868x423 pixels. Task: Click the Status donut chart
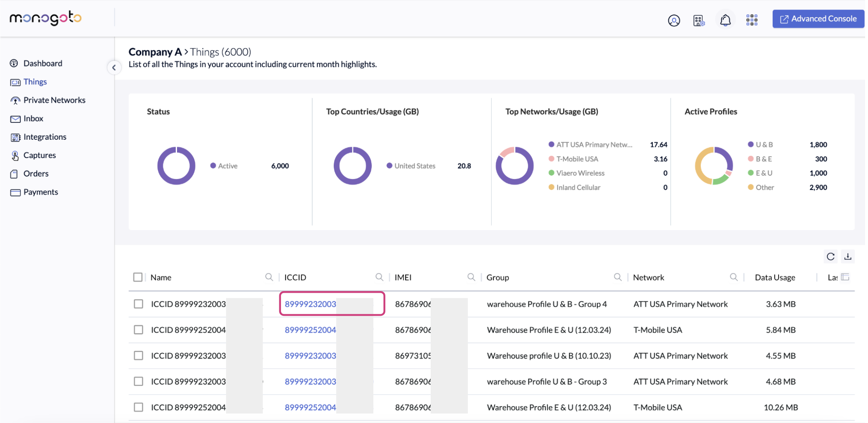(x=176, y=166)
